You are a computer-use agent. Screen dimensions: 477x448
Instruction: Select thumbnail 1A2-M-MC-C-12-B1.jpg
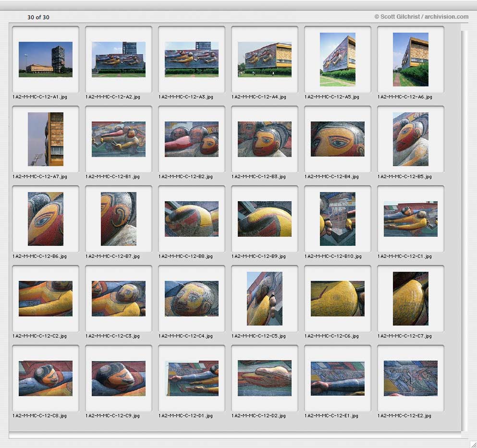pyautogui.click(x=119, y=139)
